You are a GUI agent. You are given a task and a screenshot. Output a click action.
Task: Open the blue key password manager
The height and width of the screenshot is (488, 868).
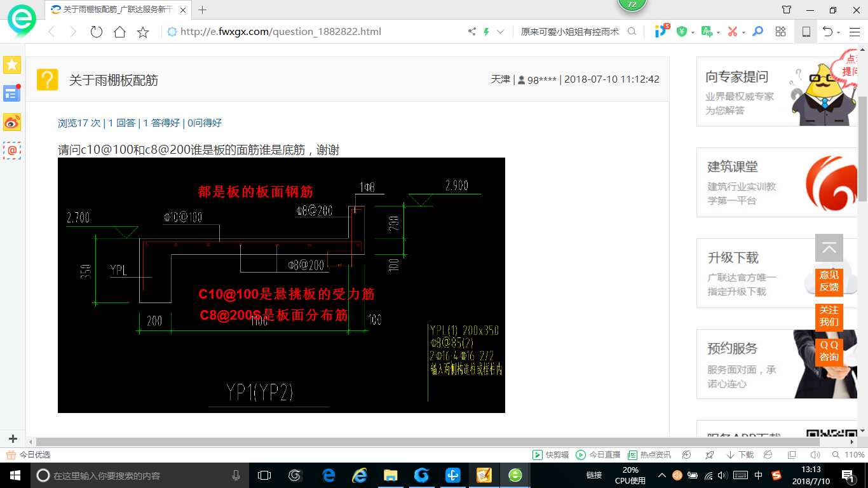pos(757,31)
